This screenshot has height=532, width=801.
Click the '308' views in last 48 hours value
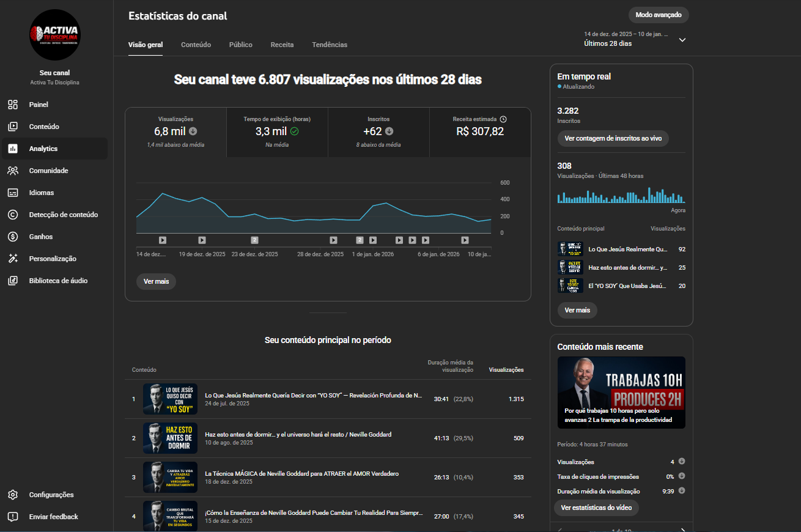[564, 166]
